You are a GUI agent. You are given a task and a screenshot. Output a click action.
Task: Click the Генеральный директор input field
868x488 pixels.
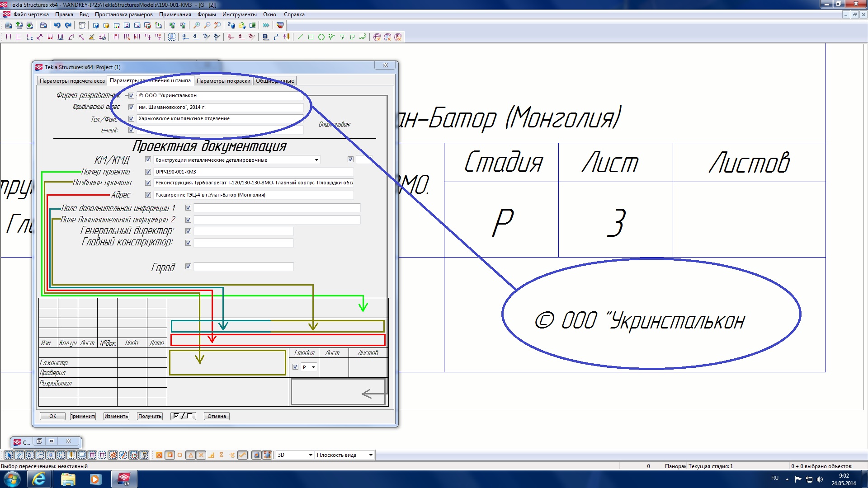click(x=243, y=231)
